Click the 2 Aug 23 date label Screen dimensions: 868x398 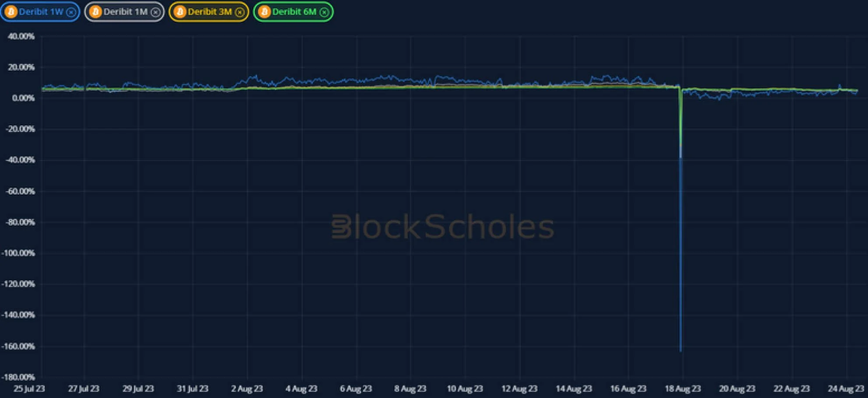[247, 389]
